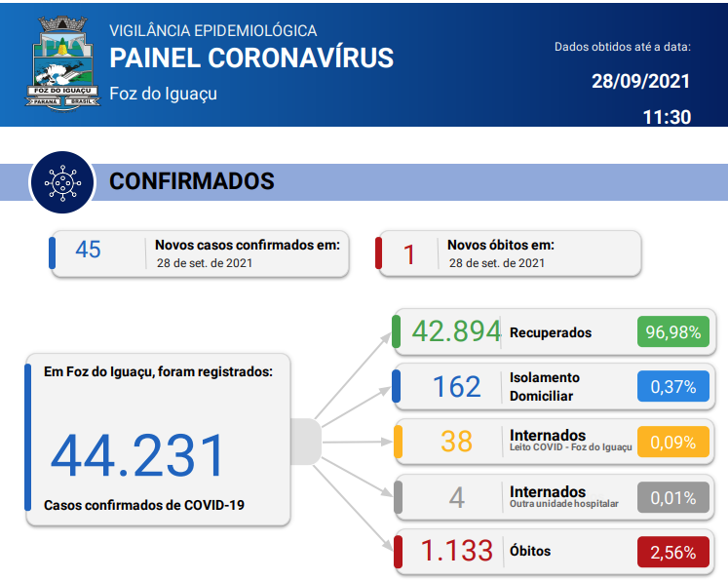Click the green 96,98% badge

pyautogui.click(x=673, y=331)
